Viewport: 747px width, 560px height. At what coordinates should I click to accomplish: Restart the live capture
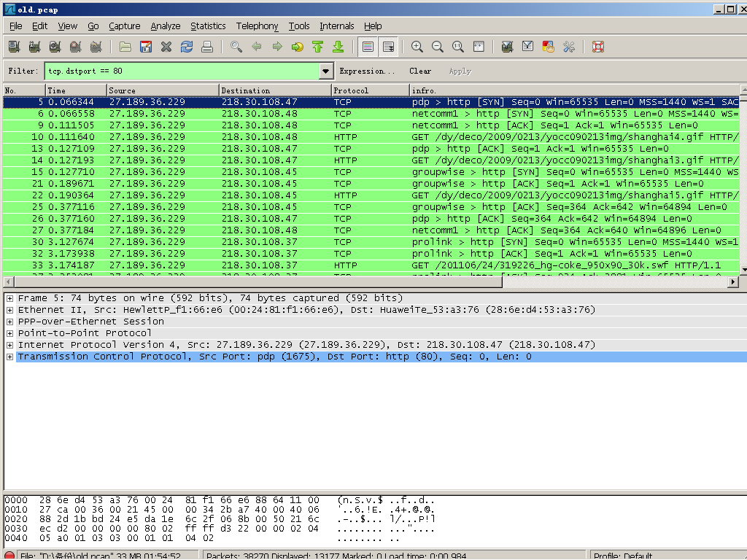click(x=96, y=47)
